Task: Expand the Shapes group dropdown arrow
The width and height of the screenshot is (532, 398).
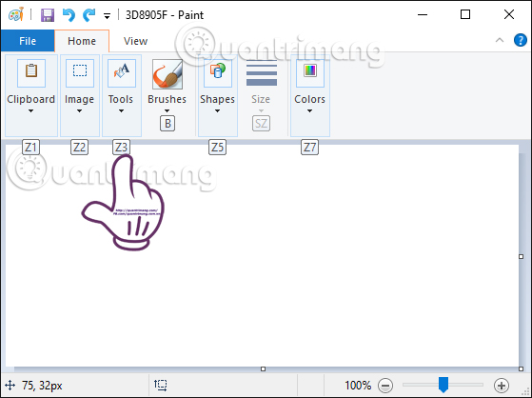Action: pyautogui.click(x=217, y=111)
